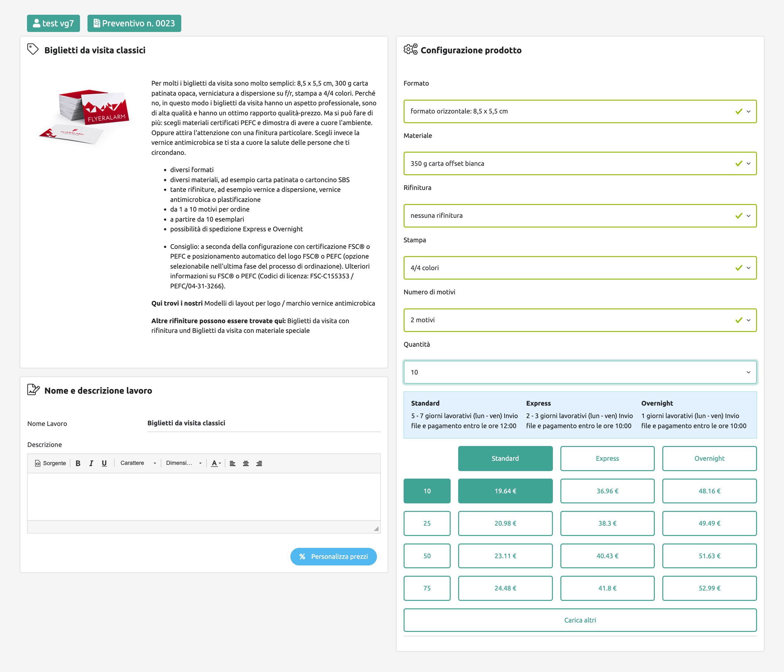
Task: Select Overnight delivery option
Action: pyautogui.click(x=709, y=458)
